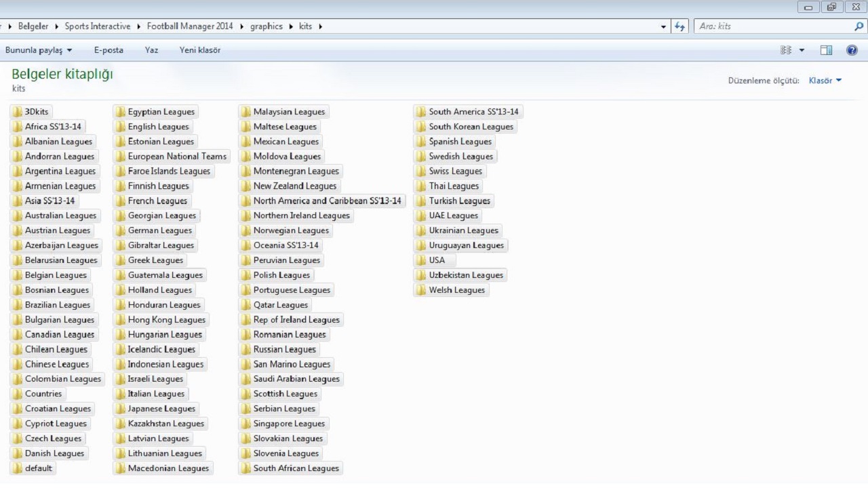Image resolution: width=868 pixels, height=488 pixels.
Task: Click the Yaz toolbar command
Action: point(151,50)
